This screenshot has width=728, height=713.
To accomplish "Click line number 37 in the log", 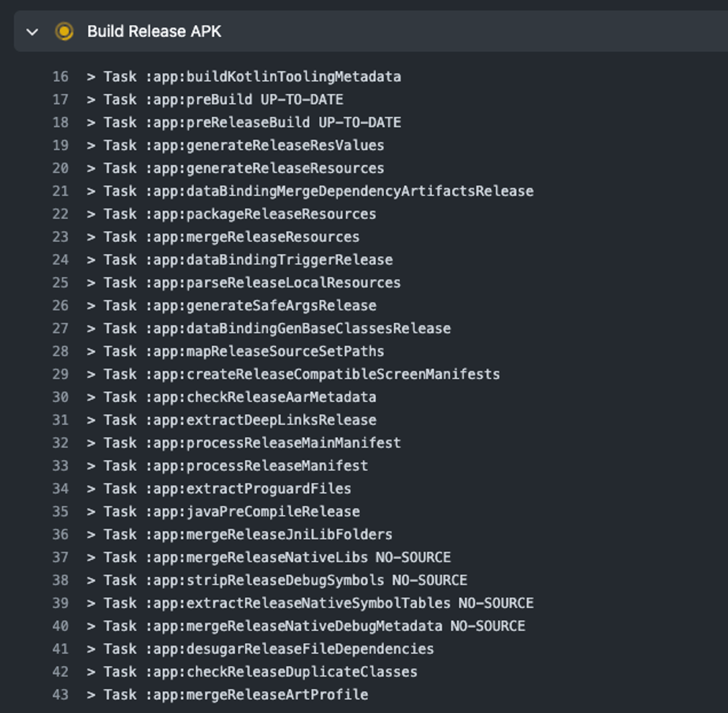I will [60, 557].
